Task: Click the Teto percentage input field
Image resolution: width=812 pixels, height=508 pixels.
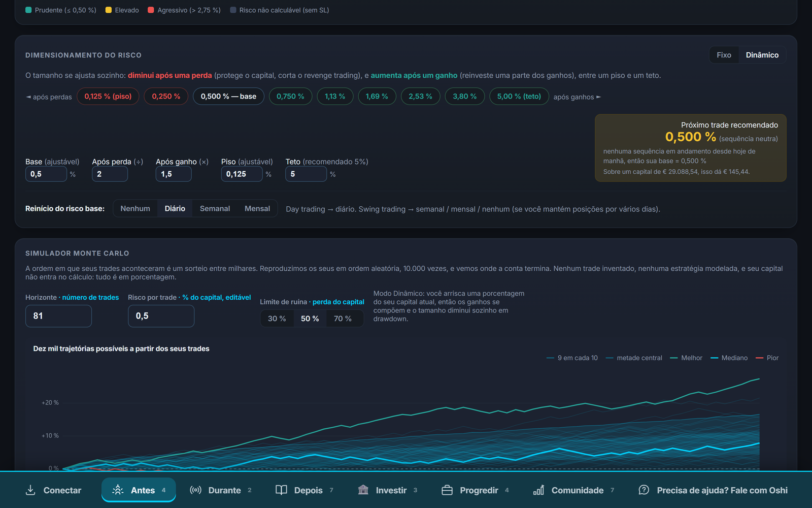Action: (x=306, y=174)
